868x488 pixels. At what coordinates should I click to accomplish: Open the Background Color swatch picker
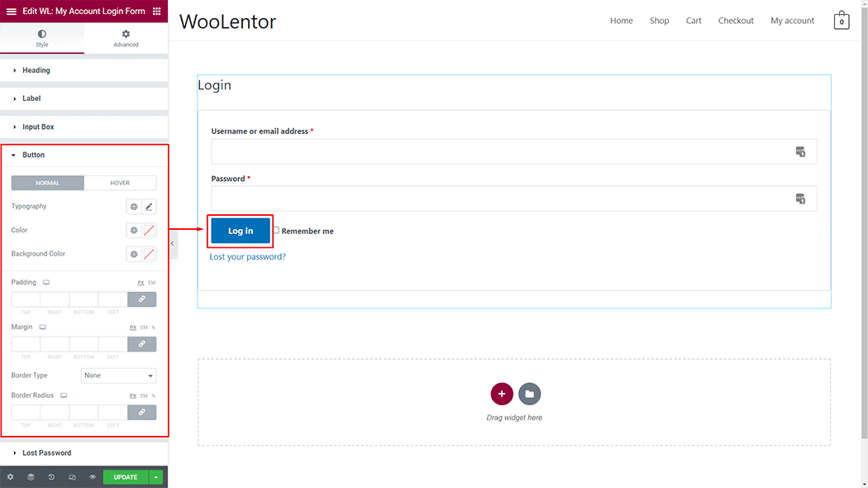coord(149,254)
